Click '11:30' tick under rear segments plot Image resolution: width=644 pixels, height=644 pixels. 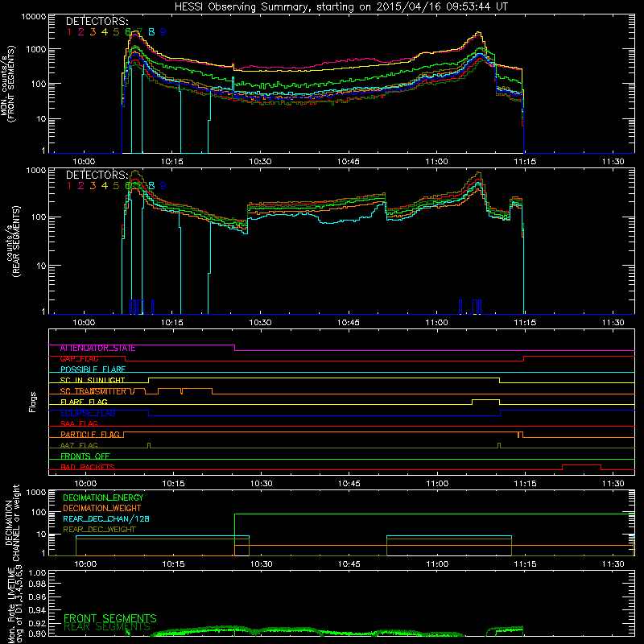click(x=613, y=323)
